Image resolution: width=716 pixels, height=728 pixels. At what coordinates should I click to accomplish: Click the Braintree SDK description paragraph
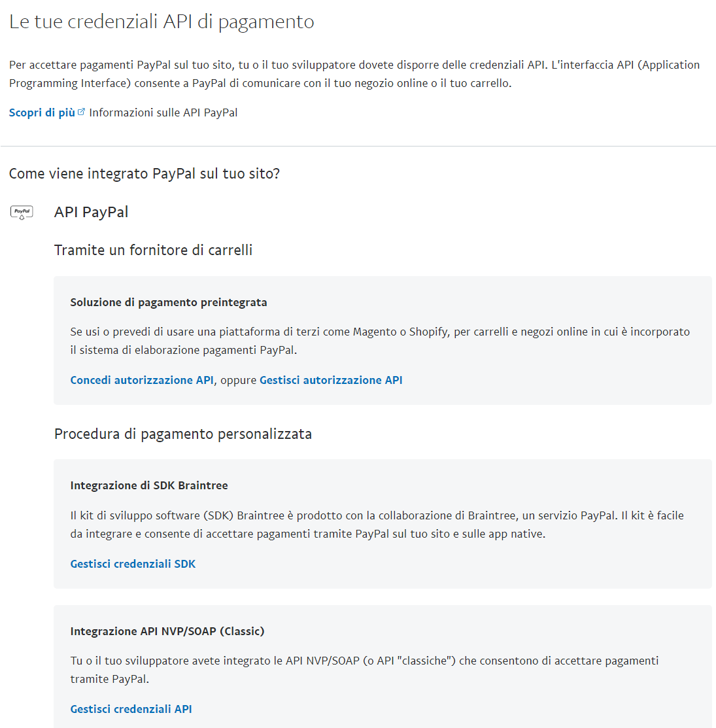pyautogui.click(x=377, y=525)
